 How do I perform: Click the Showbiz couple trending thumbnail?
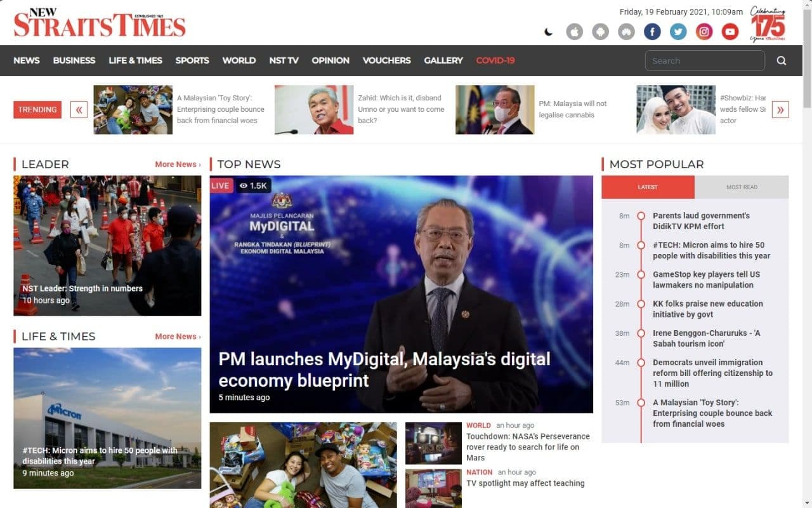click(x=676, y=110)
